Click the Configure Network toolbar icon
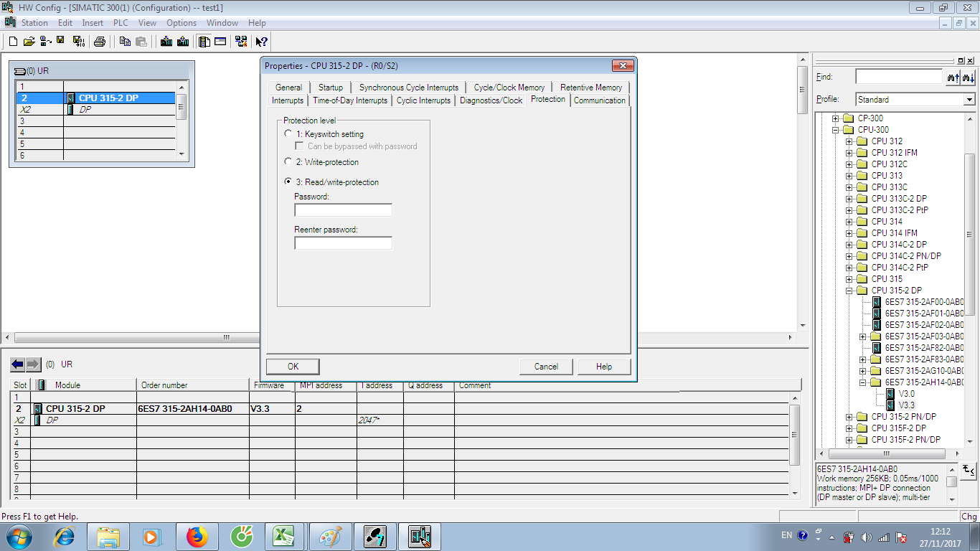 coord(241,42)
